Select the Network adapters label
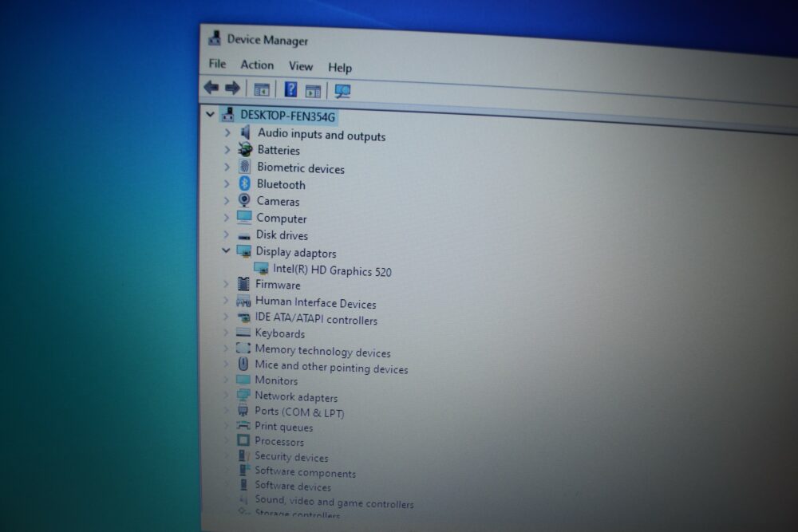This screenshot has width=798, height=532. click(x=296, y=396)
